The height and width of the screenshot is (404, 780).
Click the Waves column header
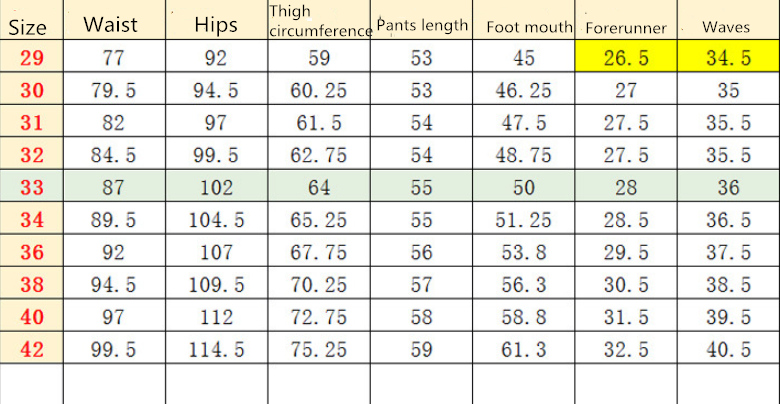(x=726, y=27)
